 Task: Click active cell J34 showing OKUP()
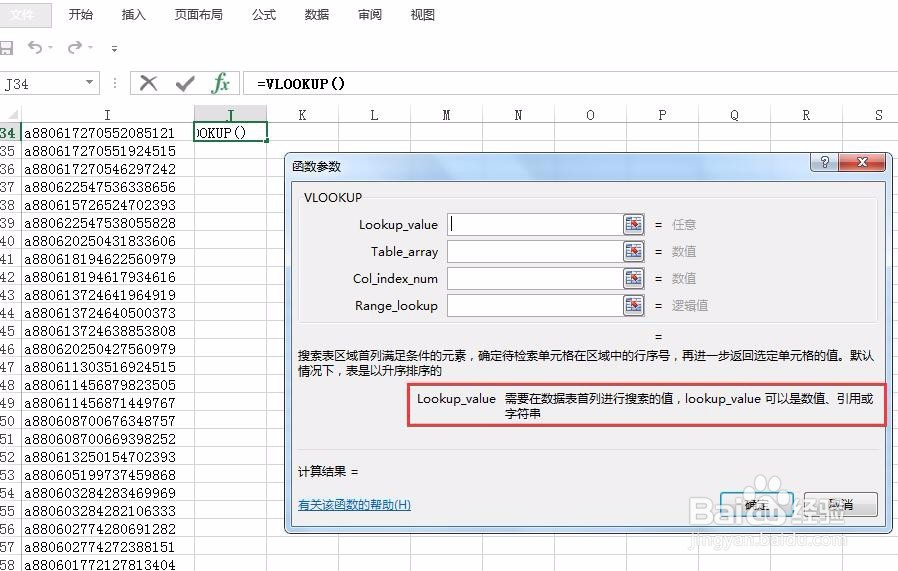pyautogui.click(x=230, y=133)
